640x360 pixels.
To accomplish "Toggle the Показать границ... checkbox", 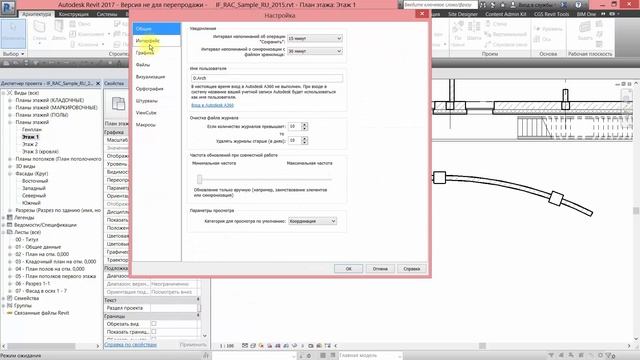I will (154, 332).
